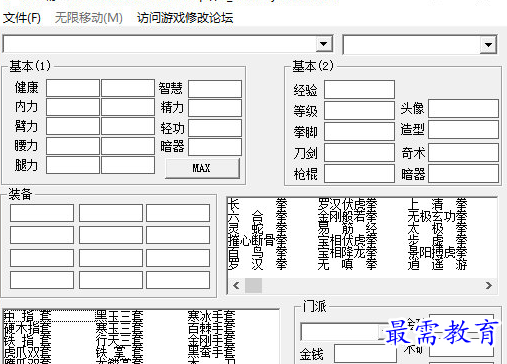The image size is (507, 364).
Task: Expand the wide top-left combo box arrow
Action: pyautogui.click(x=323, y=44)
